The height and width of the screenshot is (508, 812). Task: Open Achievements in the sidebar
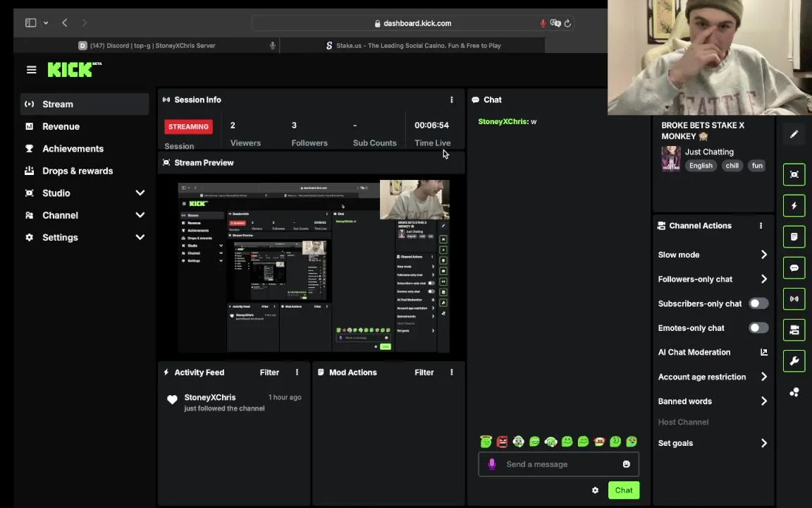click(85, 149)
